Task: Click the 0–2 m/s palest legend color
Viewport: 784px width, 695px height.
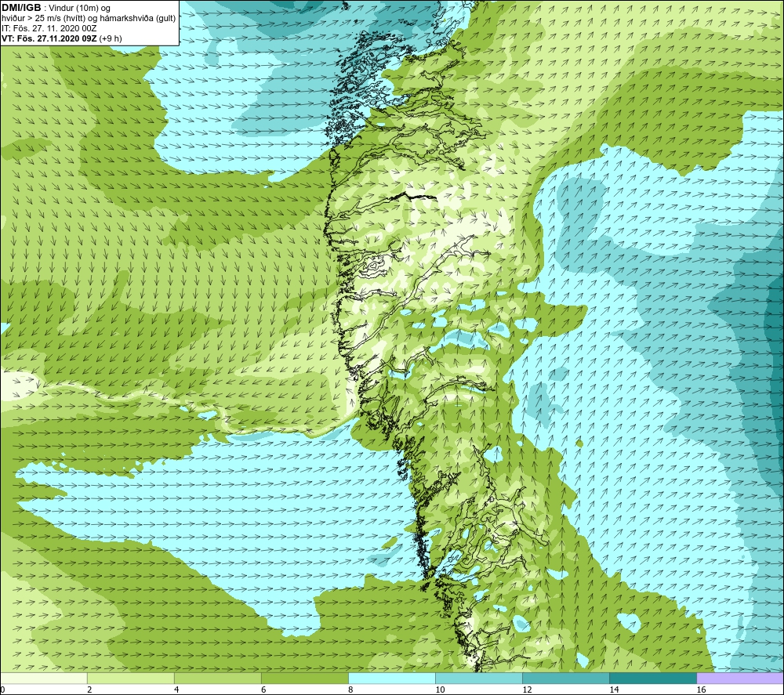Action: [x=44, y=678]
